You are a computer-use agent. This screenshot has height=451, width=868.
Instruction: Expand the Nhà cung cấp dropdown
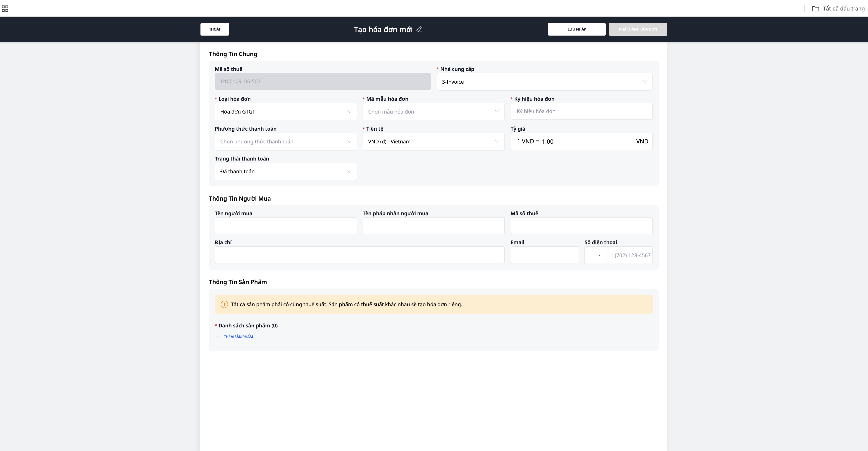pyautogui.click(x=544, y=82)
